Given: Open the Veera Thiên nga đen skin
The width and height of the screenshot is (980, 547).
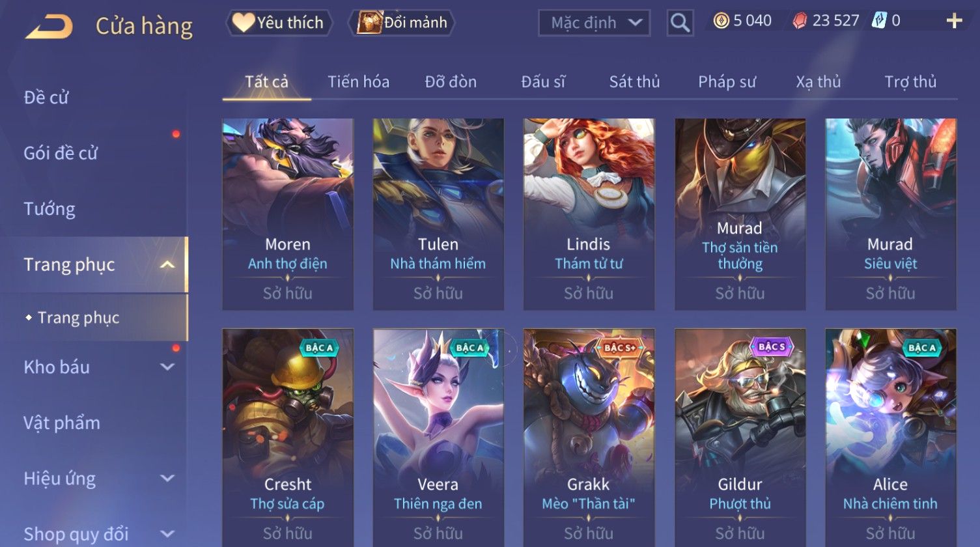Looking at the screenshot, I should click(438, 438).
